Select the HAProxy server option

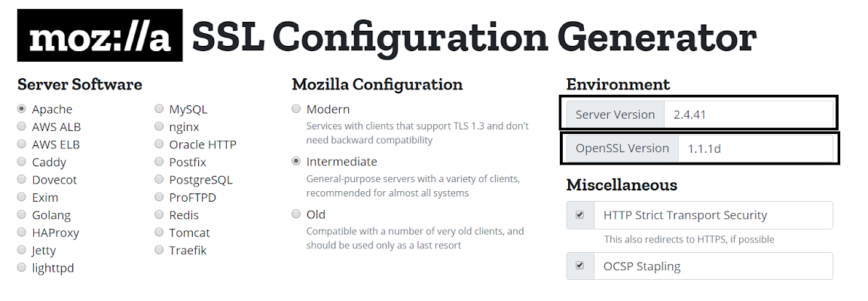tap(22, 233)
